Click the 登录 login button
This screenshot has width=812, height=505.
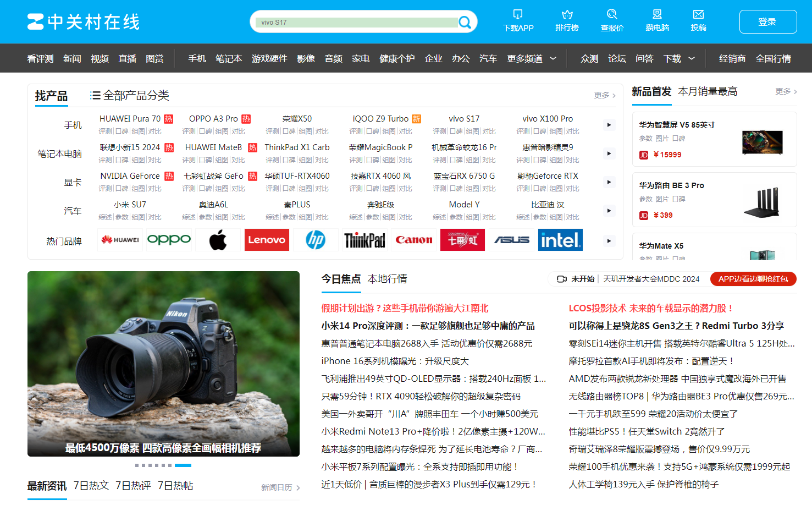point(767,21)
